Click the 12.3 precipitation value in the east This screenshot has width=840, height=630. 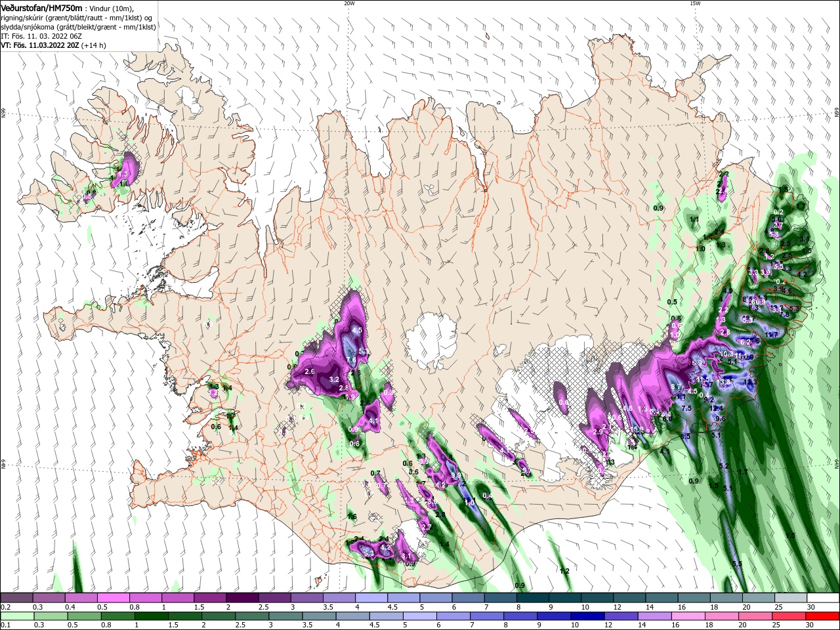pos(751,381)
